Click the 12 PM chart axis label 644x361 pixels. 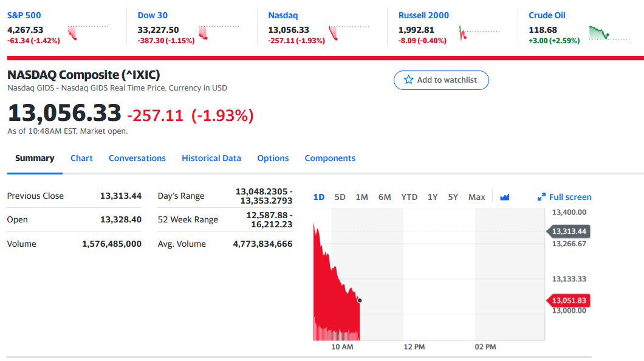pyautogui.click(x=414, y=347)
